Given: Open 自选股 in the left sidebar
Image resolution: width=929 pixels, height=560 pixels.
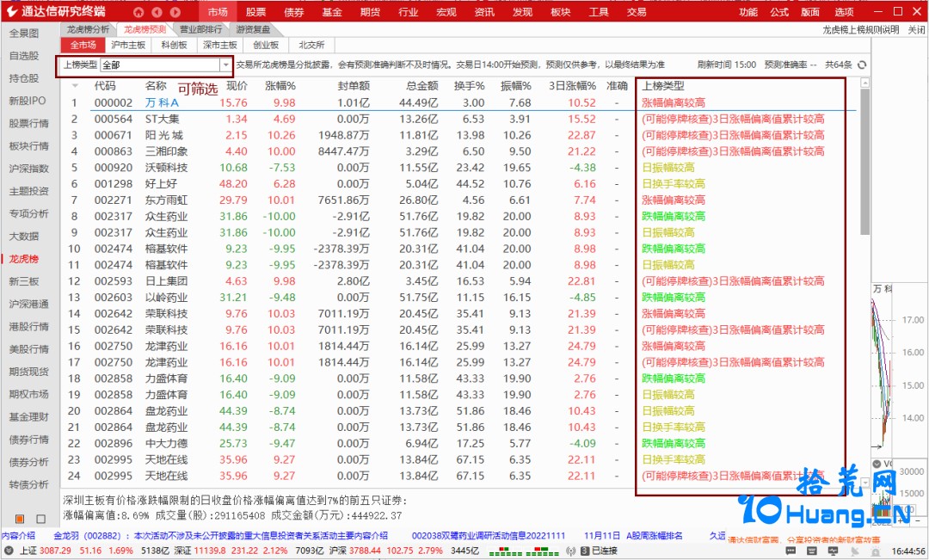Looking at the screenshot, I should (x=24, y=56).
